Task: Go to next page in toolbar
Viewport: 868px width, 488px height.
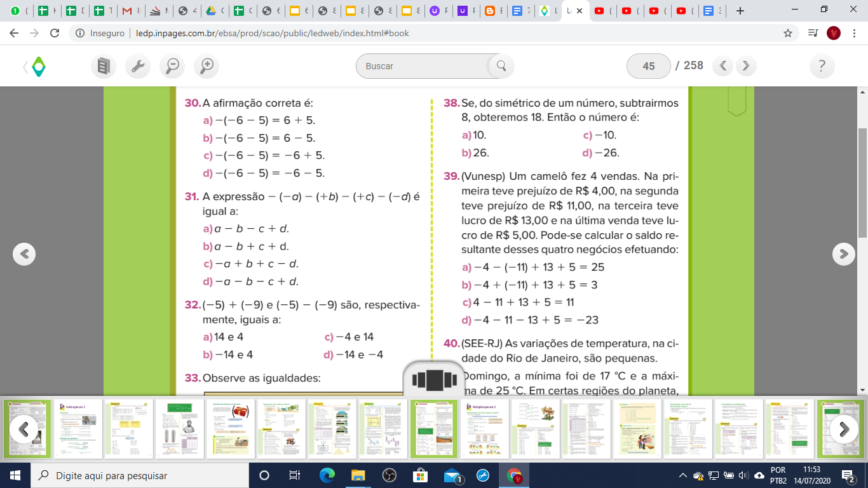Action: click(746, 65)
